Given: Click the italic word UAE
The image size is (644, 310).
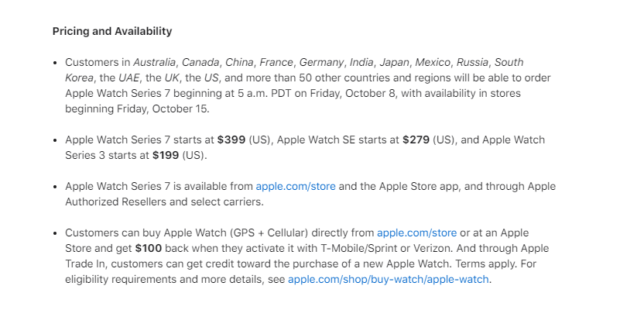Looking at the screenshot, I should (x=129, y=78).
